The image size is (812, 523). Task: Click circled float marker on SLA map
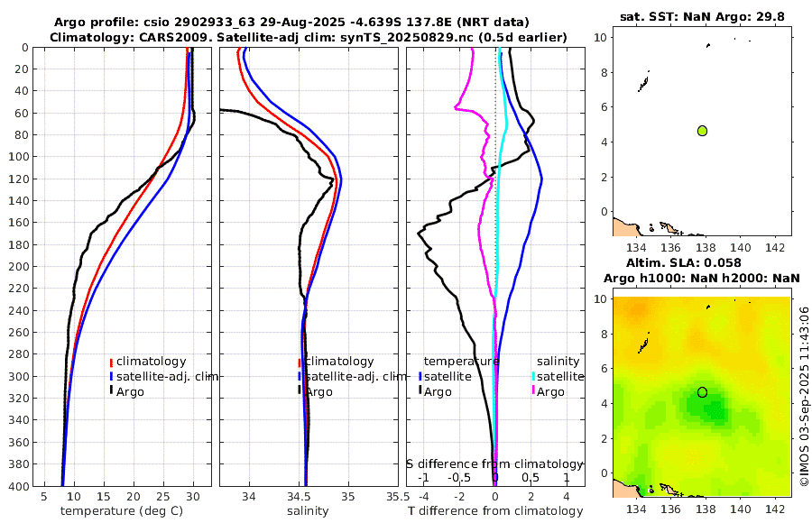click(702, 392)
